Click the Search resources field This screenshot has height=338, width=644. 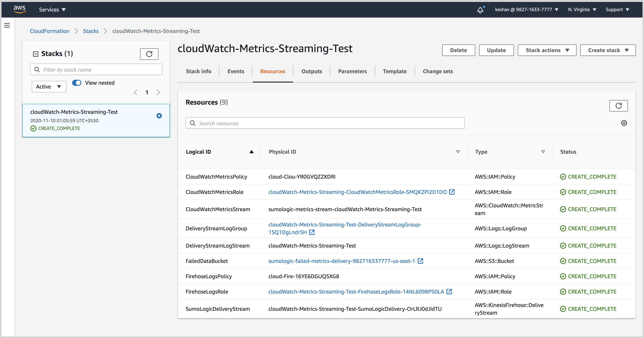click(325, 123)
